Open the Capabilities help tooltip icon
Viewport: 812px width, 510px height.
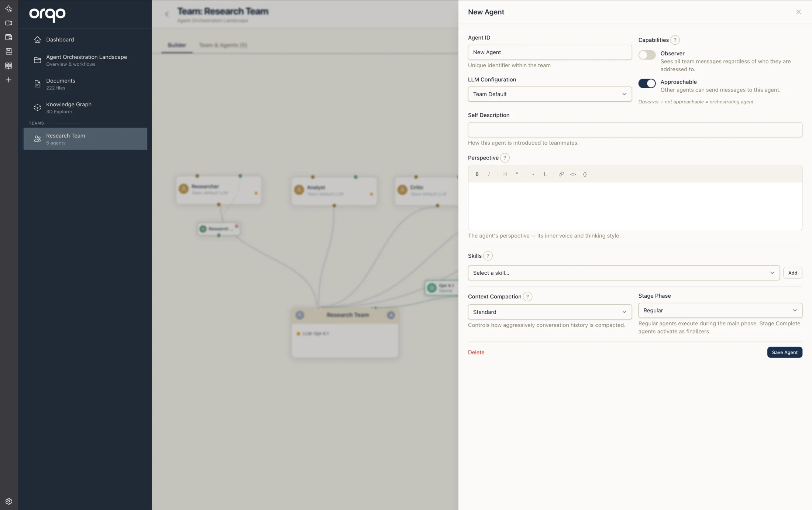point(675,40)
